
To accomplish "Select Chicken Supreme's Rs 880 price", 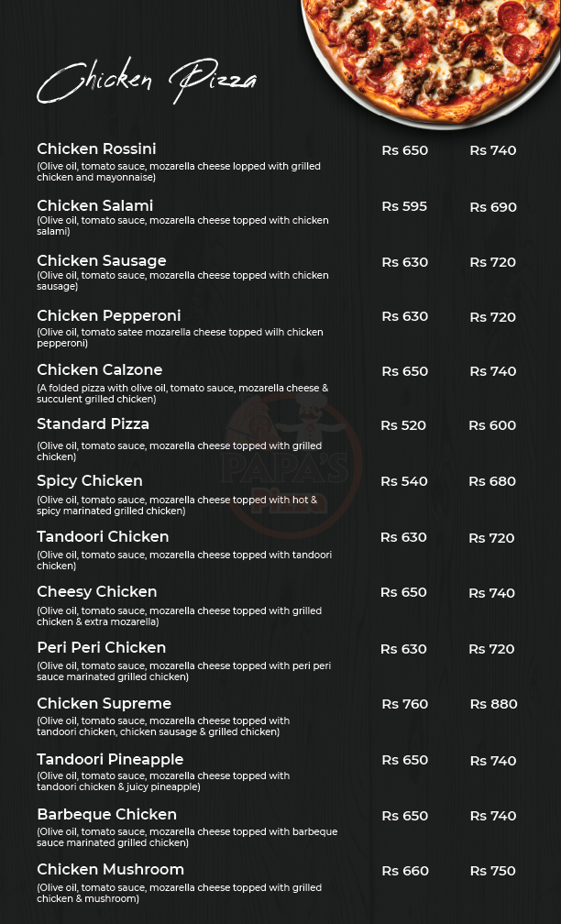I will click(x=494, y=704).
